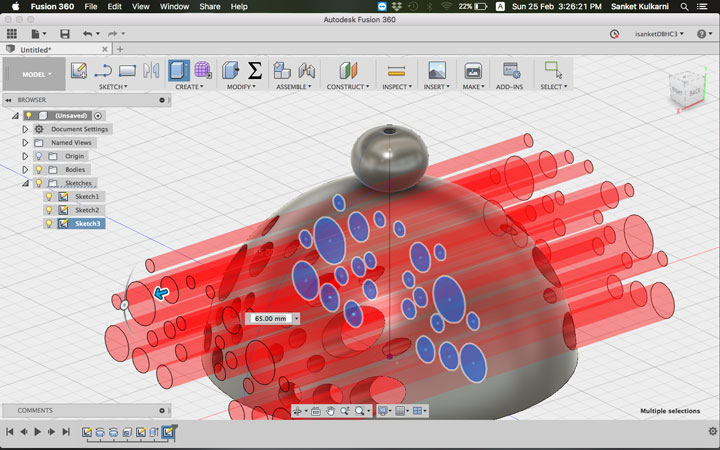Click the Redo arrow icon

112,34
